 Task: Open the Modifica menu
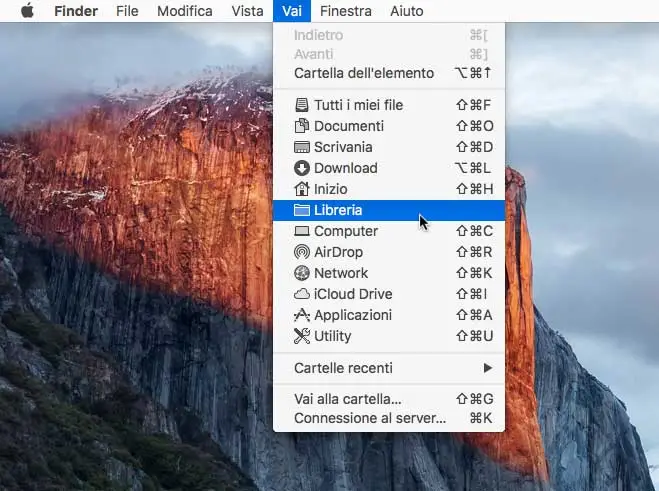point(185,11)
